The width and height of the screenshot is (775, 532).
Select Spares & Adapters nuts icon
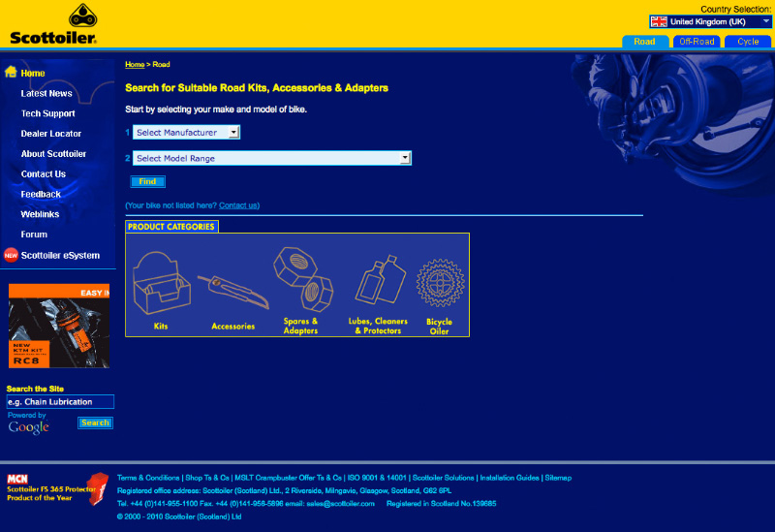pyautogui.click(x=302, y=279)
